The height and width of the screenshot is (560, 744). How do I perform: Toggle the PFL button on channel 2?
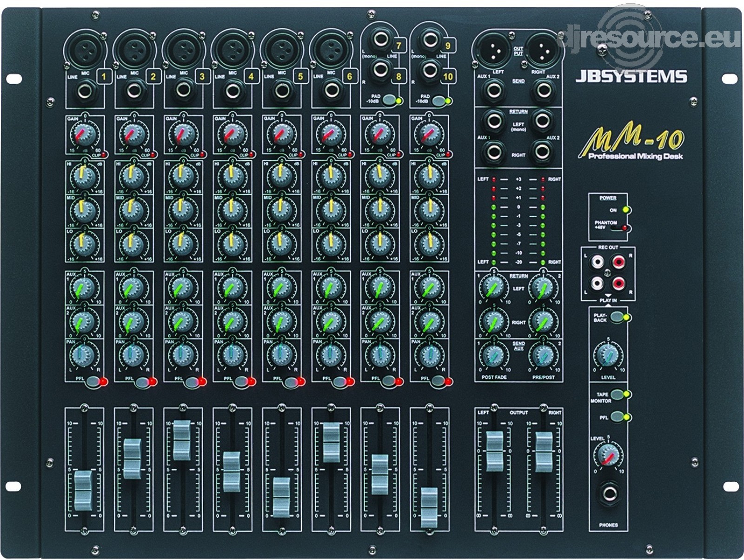pyautogui.click(x=143, y=381)
